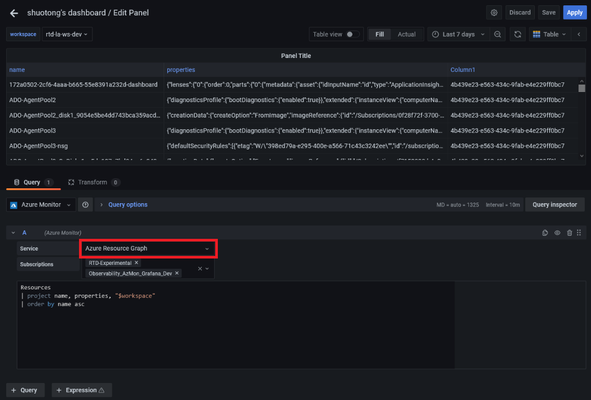591x400 pixels.
Task: Expand the Query options section
Action: (x=128, y=205)
